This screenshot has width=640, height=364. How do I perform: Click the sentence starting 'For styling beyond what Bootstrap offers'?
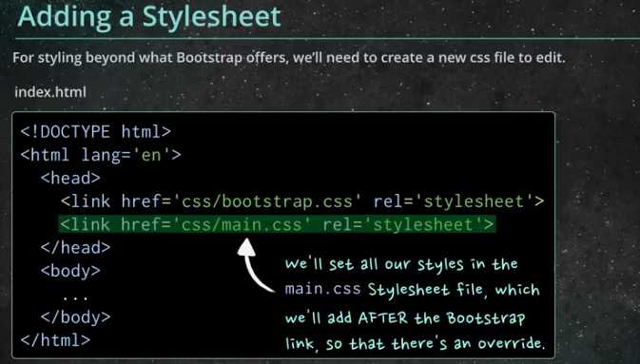(288, 58)
